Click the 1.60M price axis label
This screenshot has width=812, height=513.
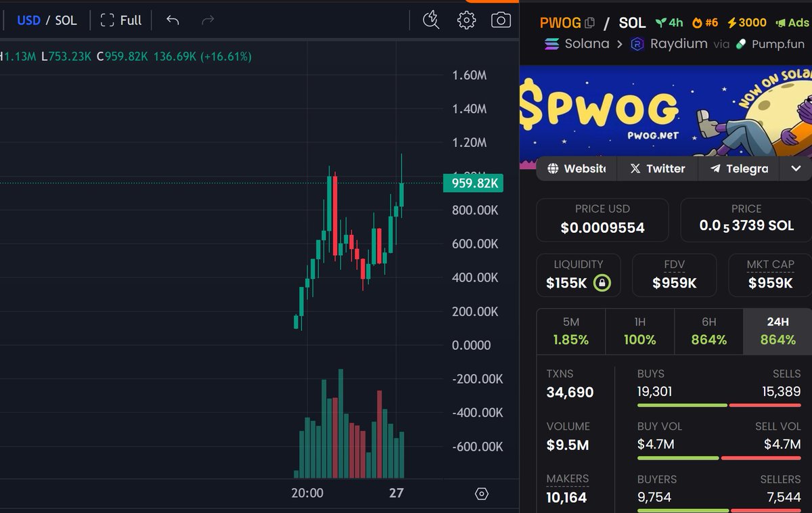point(470,75)
